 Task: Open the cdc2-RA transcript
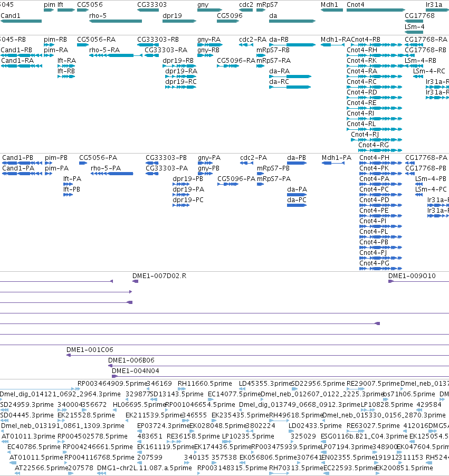(246, 45)
